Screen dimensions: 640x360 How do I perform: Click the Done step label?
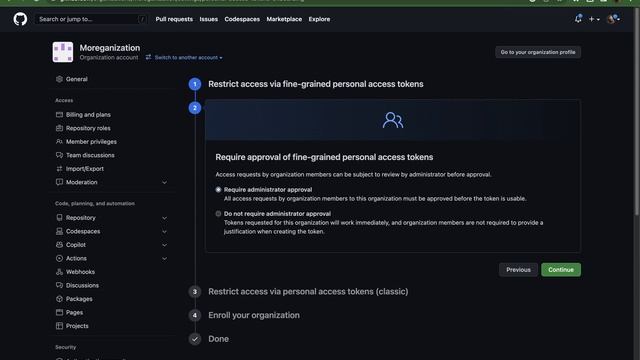click(x=218, y=339)
